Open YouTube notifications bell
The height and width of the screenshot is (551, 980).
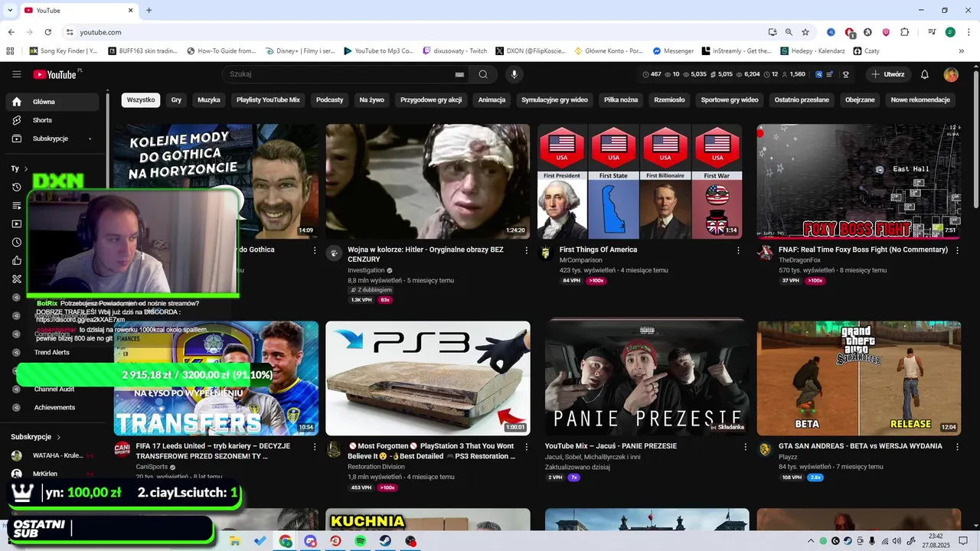click(x=925, y=74)
